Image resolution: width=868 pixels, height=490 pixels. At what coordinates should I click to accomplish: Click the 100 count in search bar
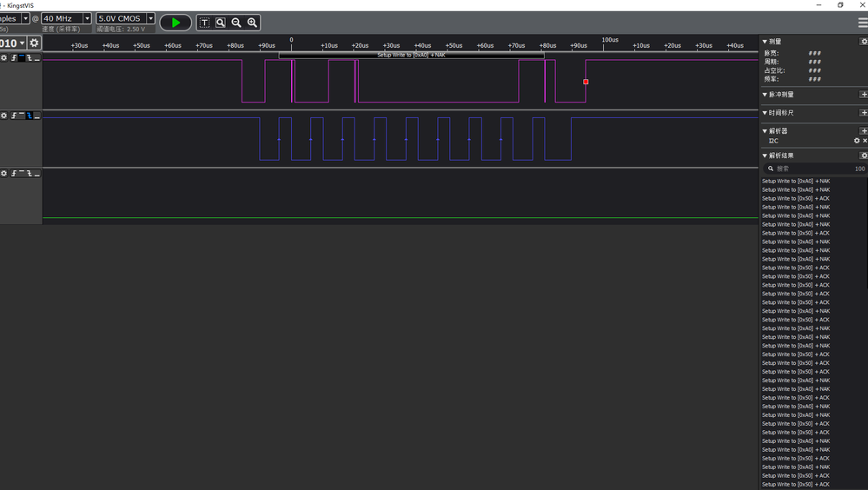coord(859,169)
